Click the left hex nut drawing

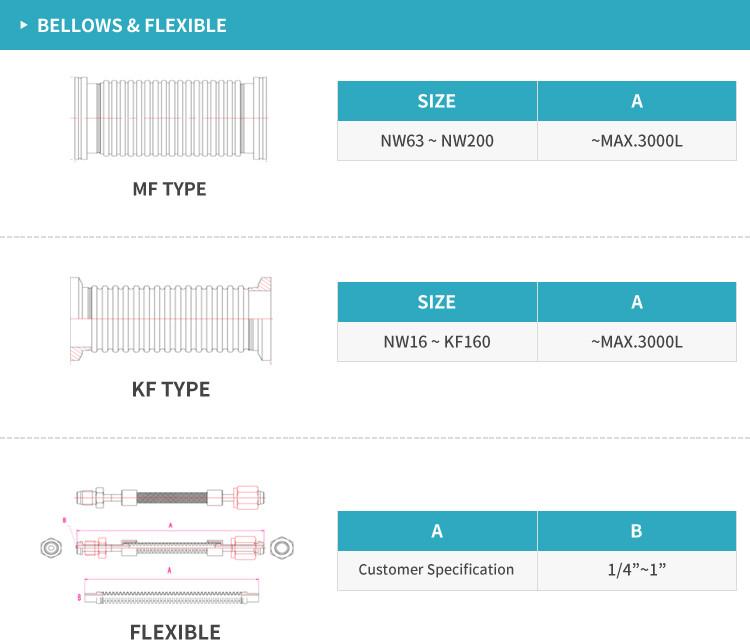click(49, 547)
